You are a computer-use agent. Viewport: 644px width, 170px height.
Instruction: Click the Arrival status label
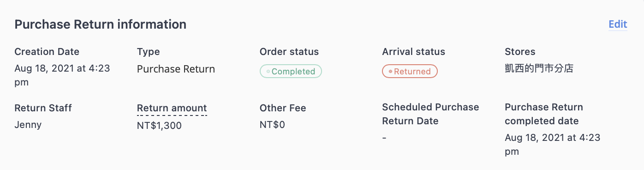pos(414,52)
